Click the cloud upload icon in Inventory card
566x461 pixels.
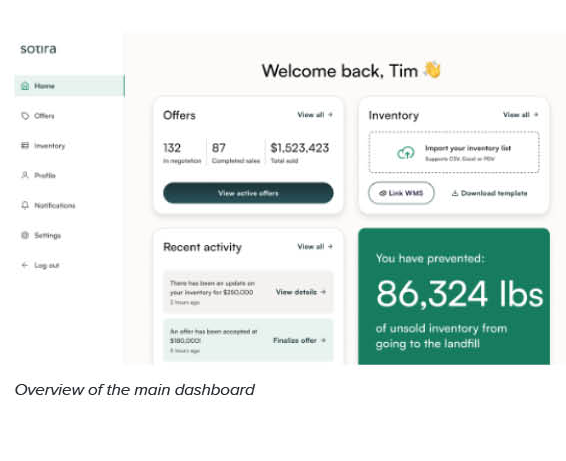tap(406, 153)
